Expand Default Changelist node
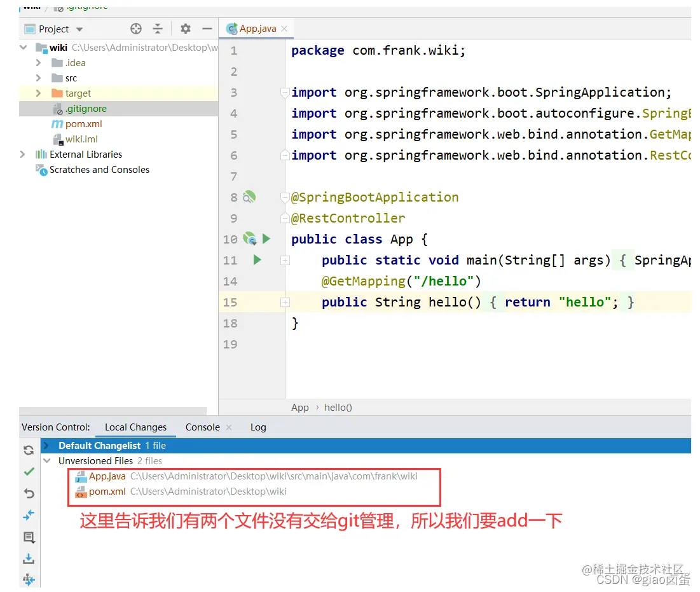Screen dimensions: 700x592 coord(46,446)
